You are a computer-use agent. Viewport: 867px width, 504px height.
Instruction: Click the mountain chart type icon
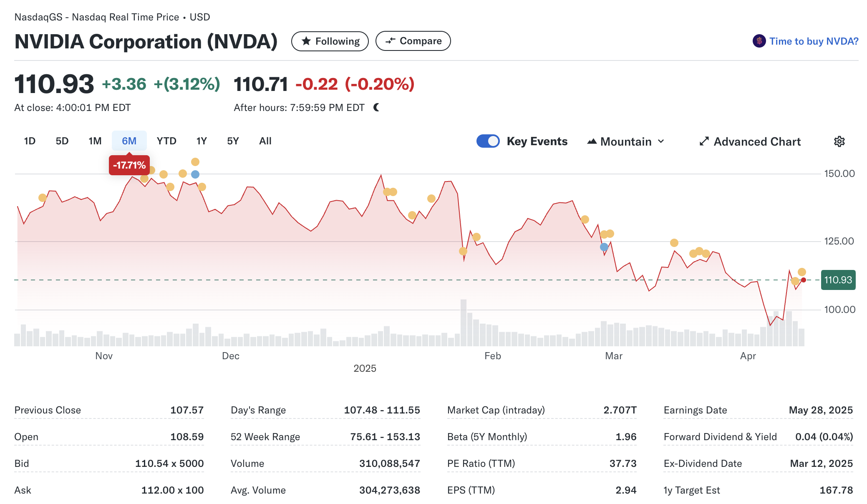click(x=592, y=141)
